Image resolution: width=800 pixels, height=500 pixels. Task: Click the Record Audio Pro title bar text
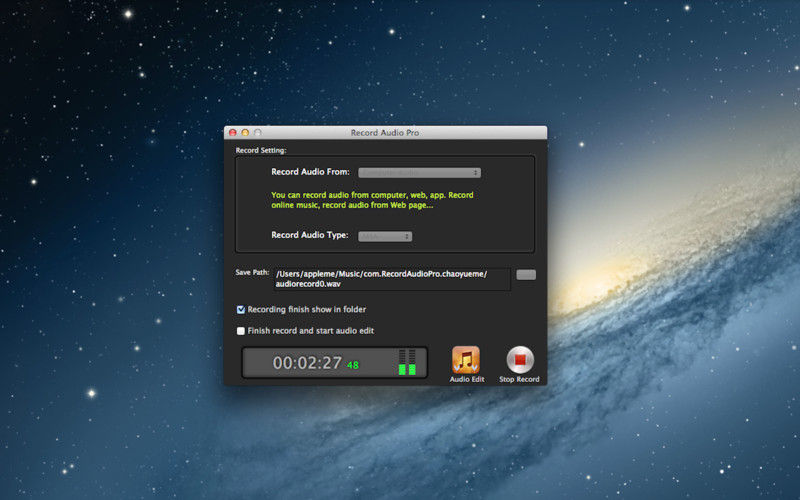point(385,133)
